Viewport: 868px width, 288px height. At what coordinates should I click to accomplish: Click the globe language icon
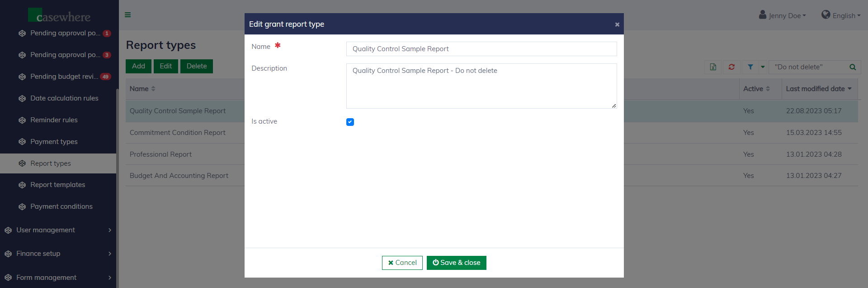(x=826, y=15)
